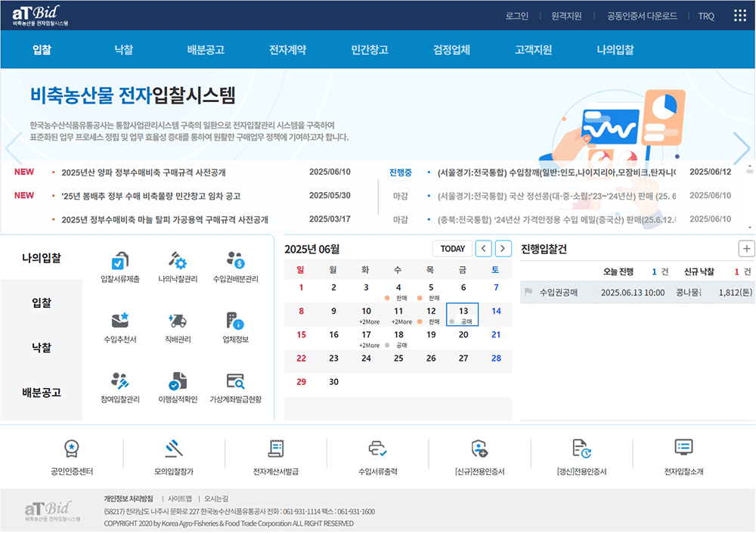Open the grid menu icon in header
Screen dimensions: 756x534
(740, 16)
